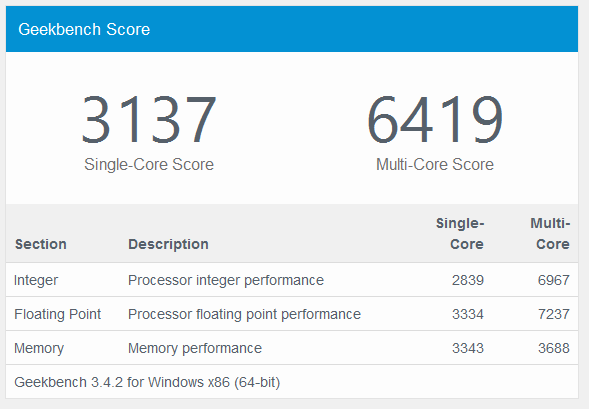Click the Multi-Core column header
Viewport: 589px width, 409px height.
click(x=550, y=234)
